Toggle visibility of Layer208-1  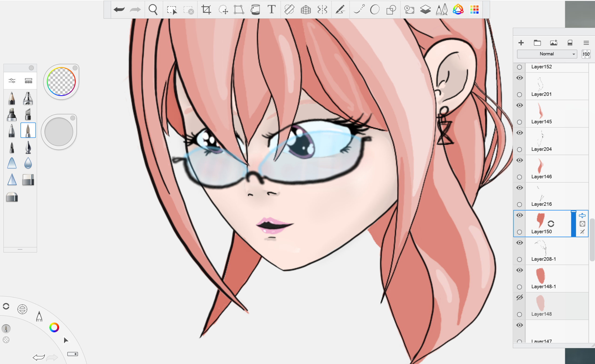coord(519,243)
